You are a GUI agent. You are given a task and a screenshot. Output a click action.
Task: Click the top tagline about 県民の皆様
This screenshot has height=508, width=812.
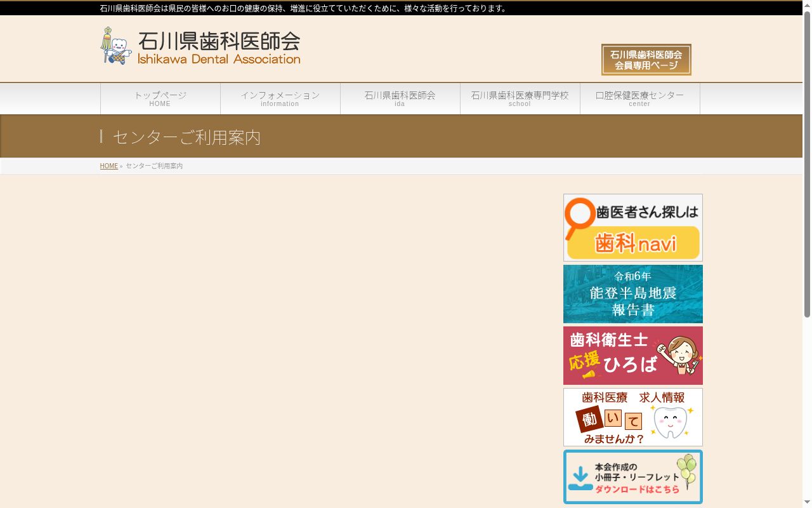[304, 8]
